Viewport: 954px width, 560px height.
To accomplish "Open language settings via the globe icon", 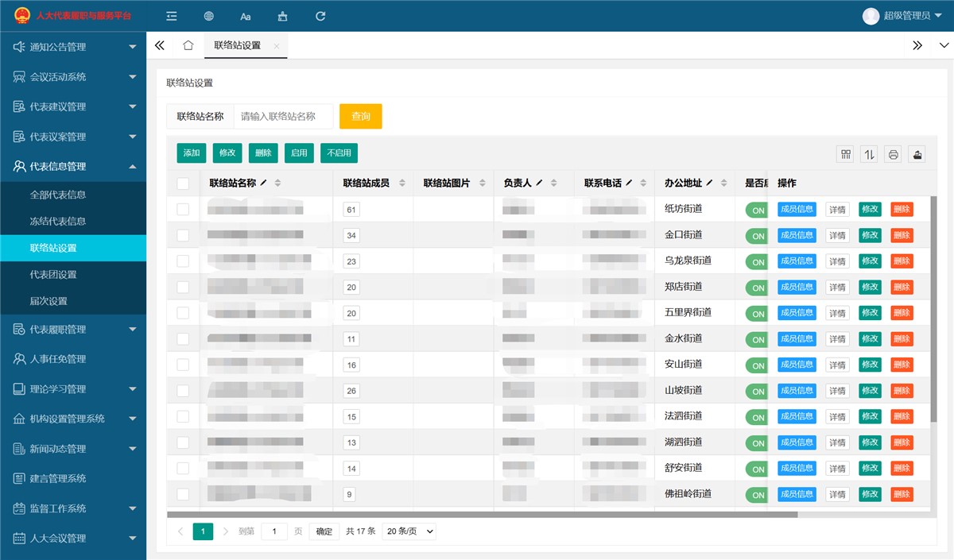I will click(x=208, y=16).
